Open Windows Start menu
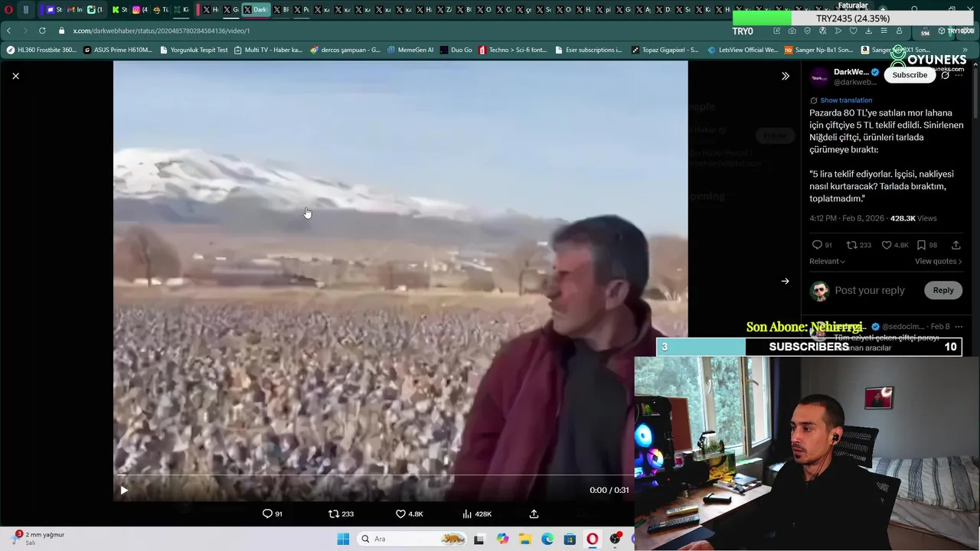This screenshot has width=980, height=551. coord(343,539)
